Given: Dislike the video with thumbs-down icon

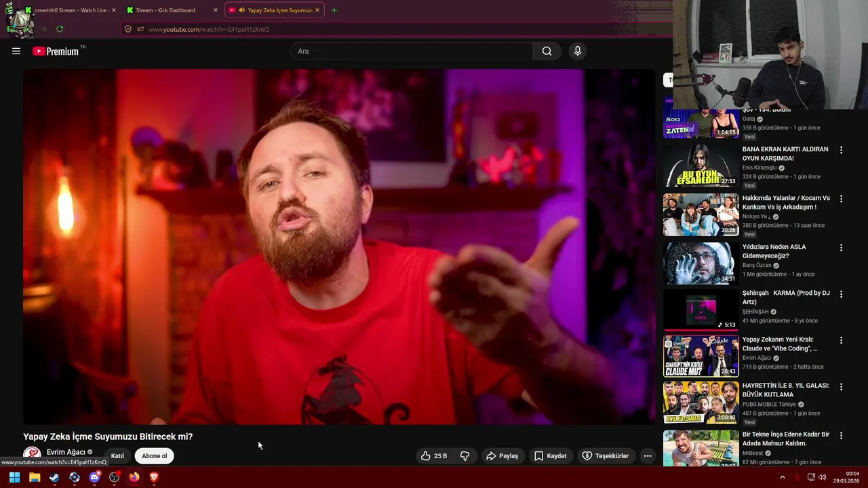Looking at the screenshot, I should pyautogui.click(x=465, y=456).
